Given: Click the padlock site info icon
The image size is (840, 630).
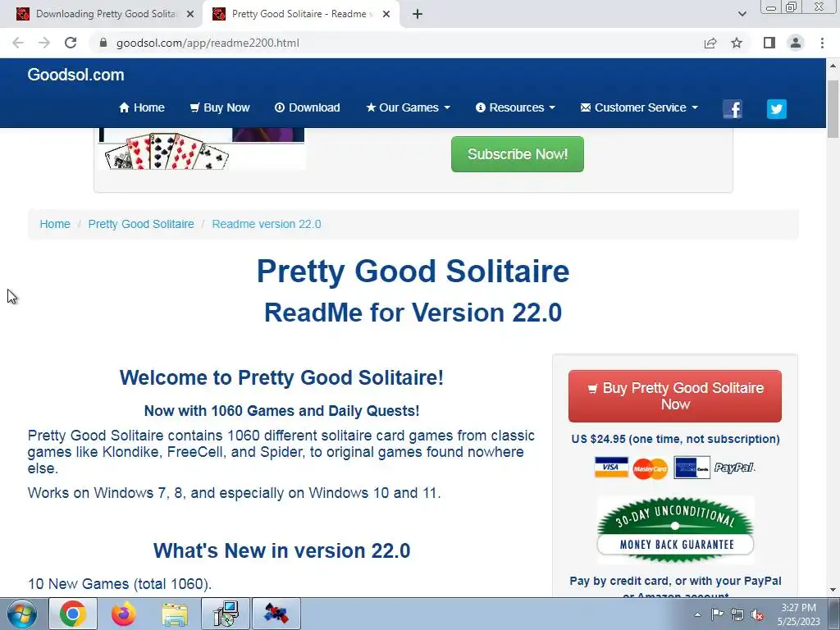Looking at the screenshot, I should 103,43.
